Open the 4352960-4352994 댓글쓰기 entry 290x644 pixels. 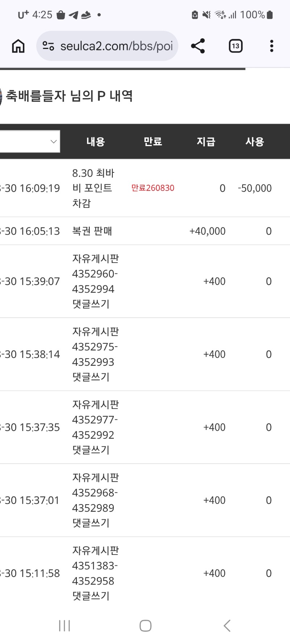(95, 281)
